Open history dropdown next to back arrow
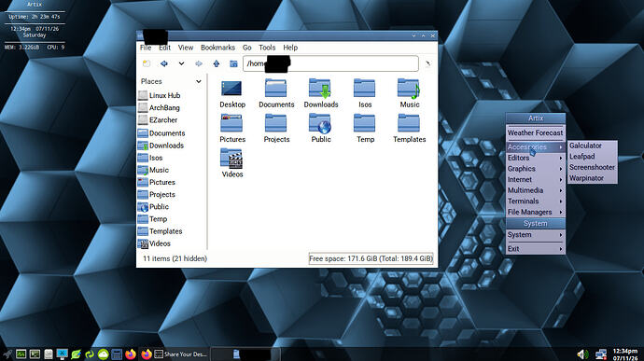 [x=181, y=63]
